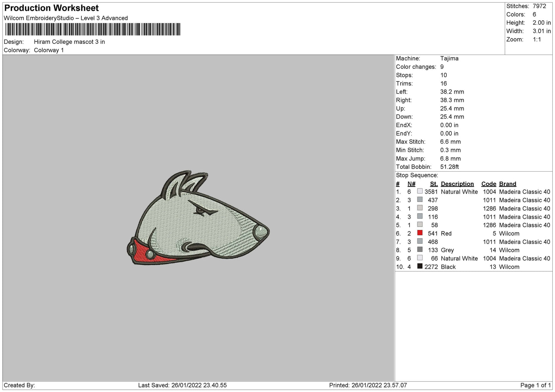555x392 pixels.
Task: Click the 'Down:' label
Action: point(404,117)
